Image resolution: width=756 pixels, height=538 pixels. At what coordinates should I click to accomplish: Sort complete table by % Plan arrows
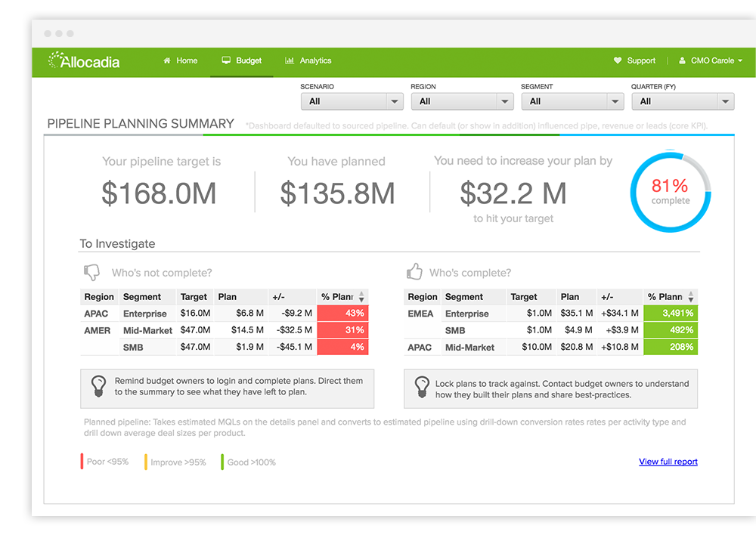tap(691, 297)
